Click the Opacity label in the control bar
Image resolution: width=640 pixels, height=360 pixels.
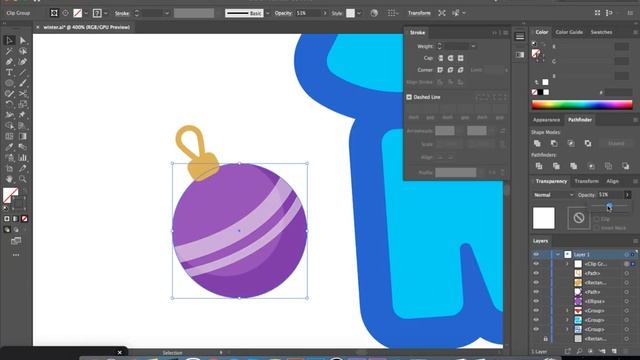click(x=283, y=13)
